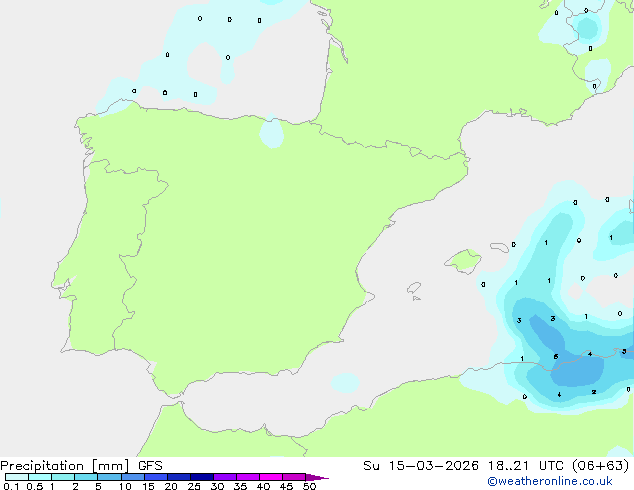Screen dimensions: 634x490
Task: Click the 2–5 mm legend color swatch
Action: pos(86,477)
